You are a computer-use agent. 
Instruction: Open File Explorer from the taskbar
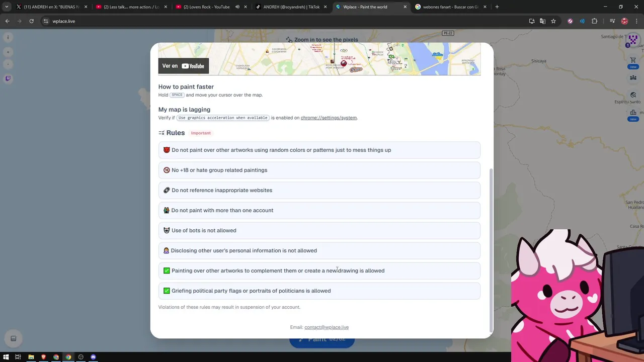coord(31,357)
